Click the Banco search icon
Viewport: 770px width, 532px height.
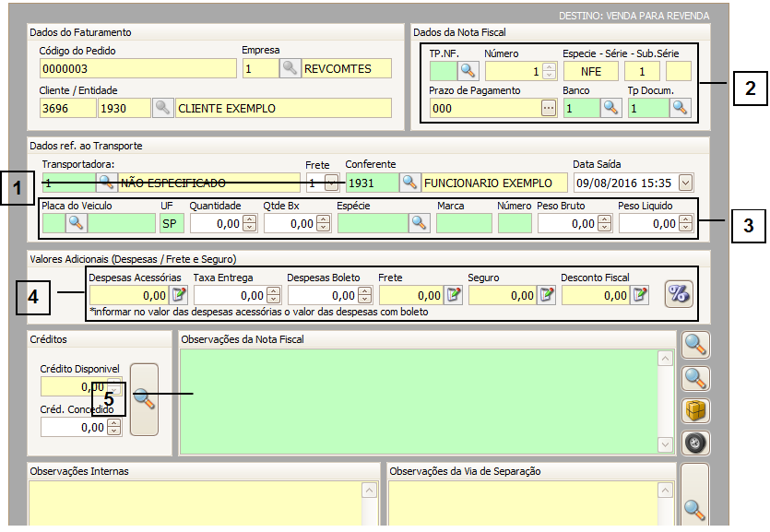click(610, 108)
